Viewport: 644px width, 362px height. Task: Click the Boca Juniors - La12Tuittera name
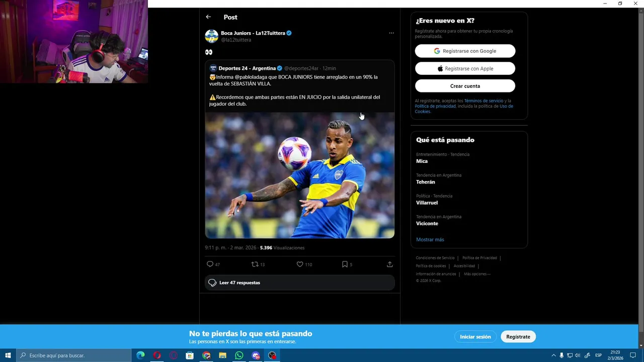point(253,33)
